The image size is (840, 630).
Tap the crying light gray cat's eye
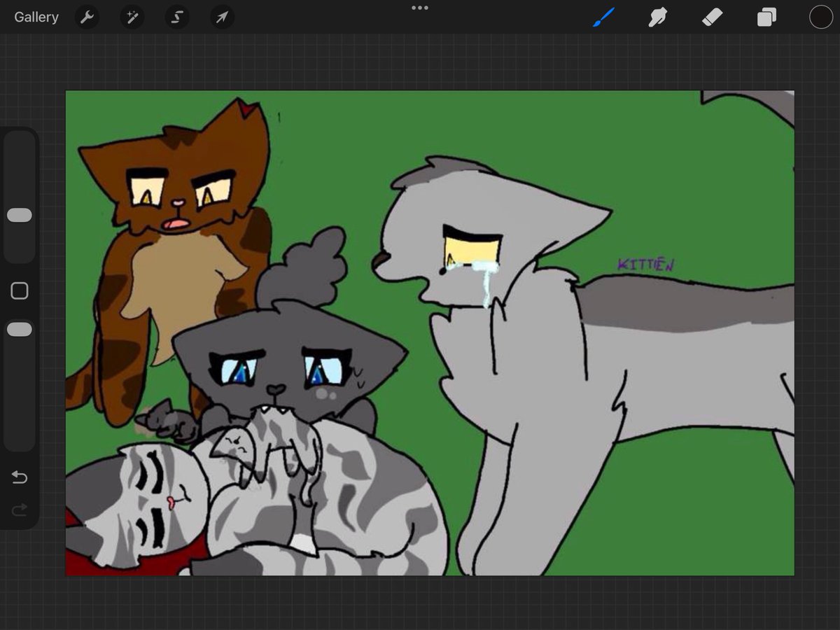click(x=472, y=248)
